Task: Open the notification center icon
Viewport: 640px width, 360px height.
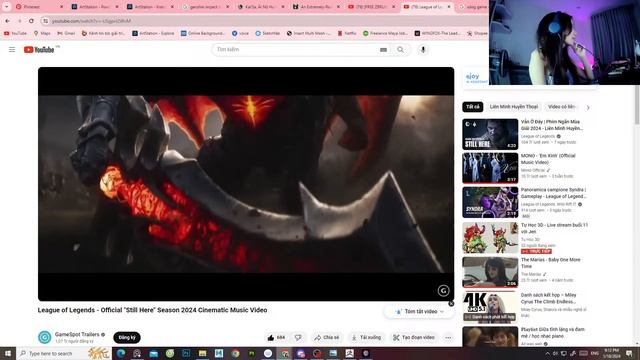Action: 630,353
